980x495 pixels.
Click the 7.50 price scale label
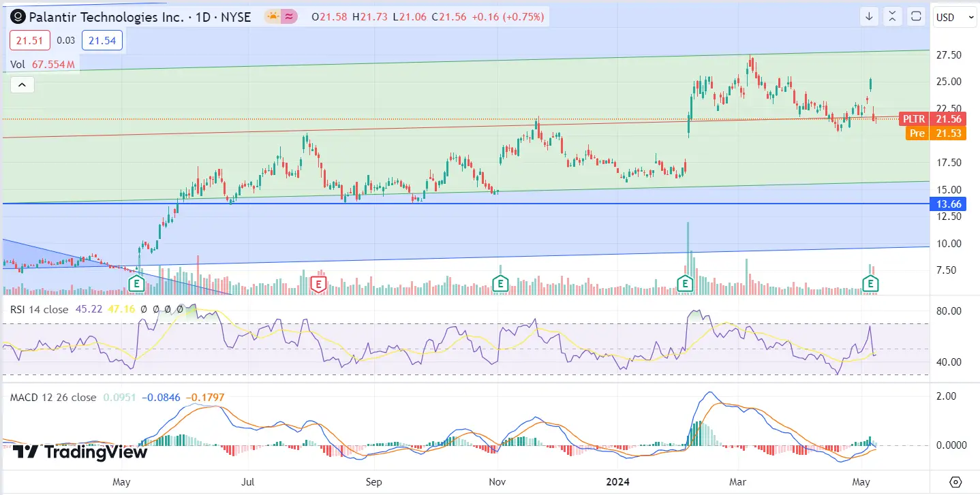945,270
